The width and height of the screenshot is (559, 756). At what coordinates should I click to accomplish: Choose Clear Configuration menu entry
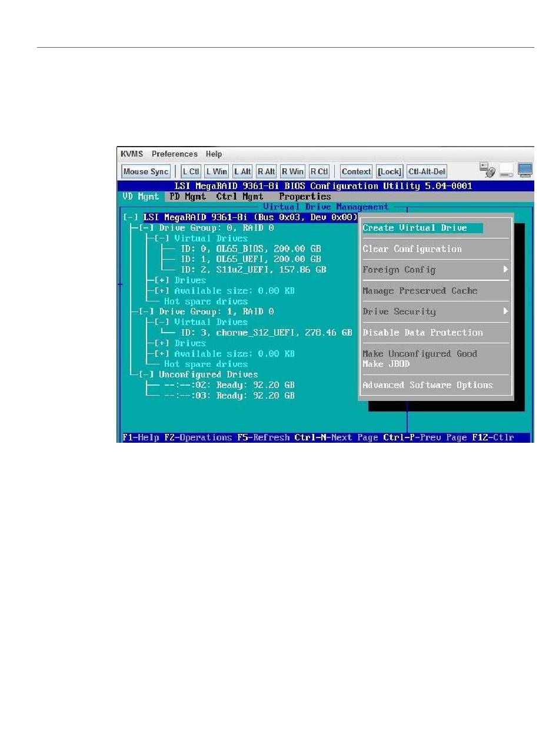click(x=412, y=249)
